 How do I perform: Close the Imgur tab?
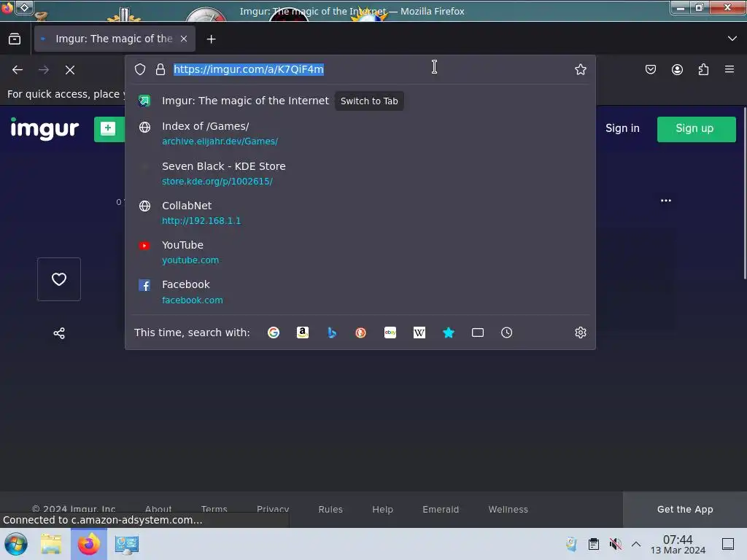pyautogui.click(x=183, y=39)
